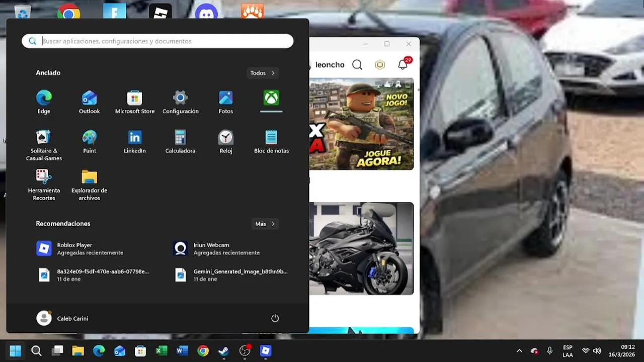Open Fortnite icon on the desktop

115,11
